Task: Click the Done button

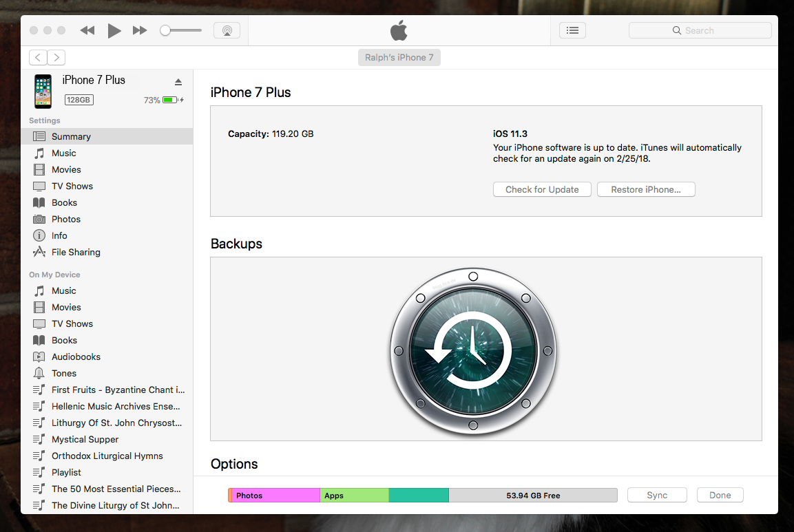Action: [x=720, y=495]
